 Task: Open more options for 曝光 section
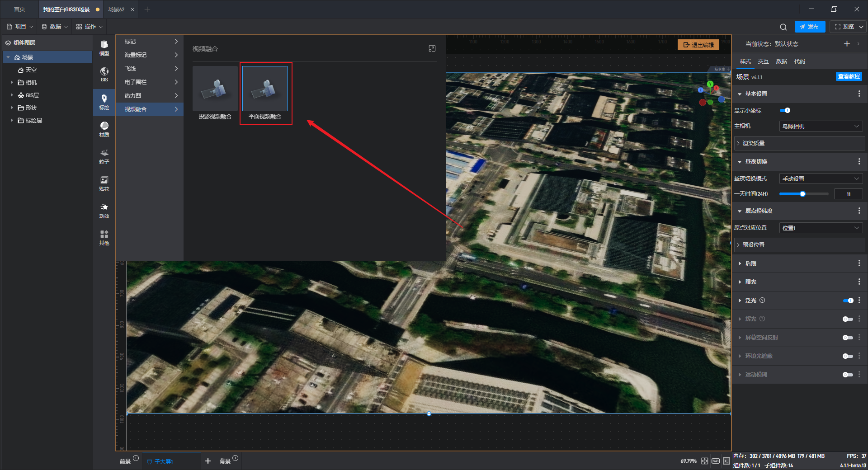pos(859,282)
